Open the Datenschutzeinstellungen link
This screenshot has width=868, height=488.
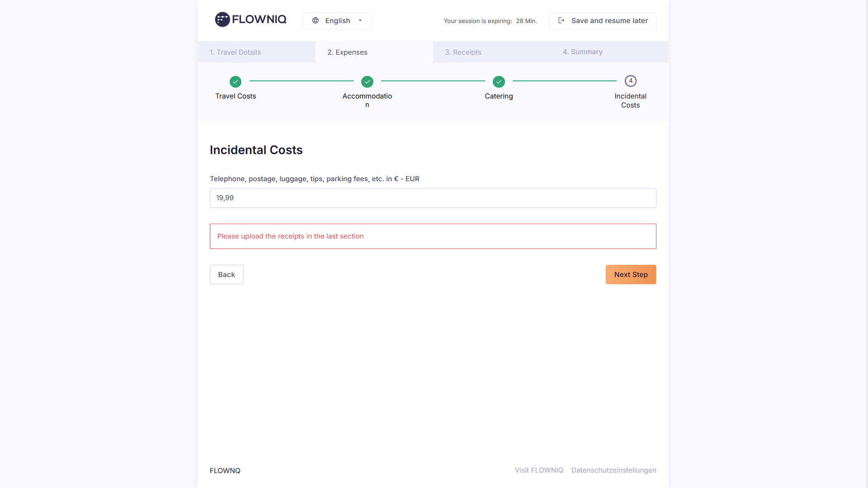click(x=613, y=470)
